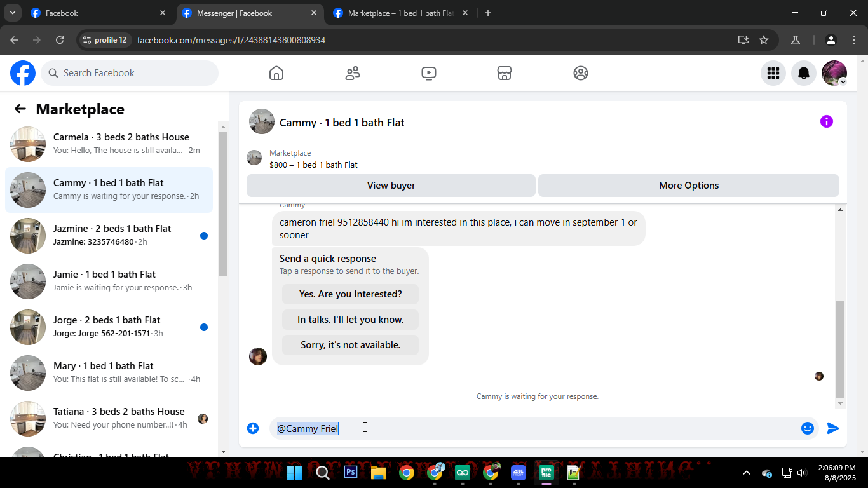Click the conversation list scrollbar thumb

(223, 203)
